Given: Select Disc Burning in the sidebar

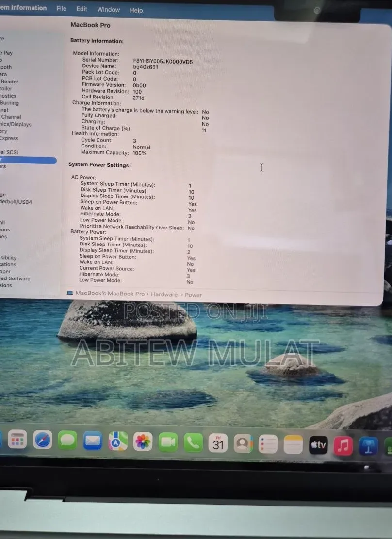Looking at the screenshot, I should [x=9, y=103].
